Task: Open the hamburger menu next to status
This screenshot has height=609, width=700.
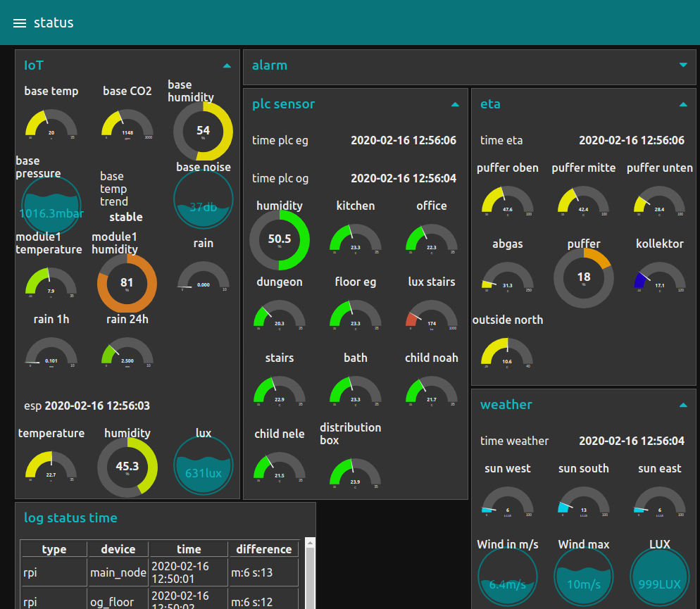Action: [20, 23]
